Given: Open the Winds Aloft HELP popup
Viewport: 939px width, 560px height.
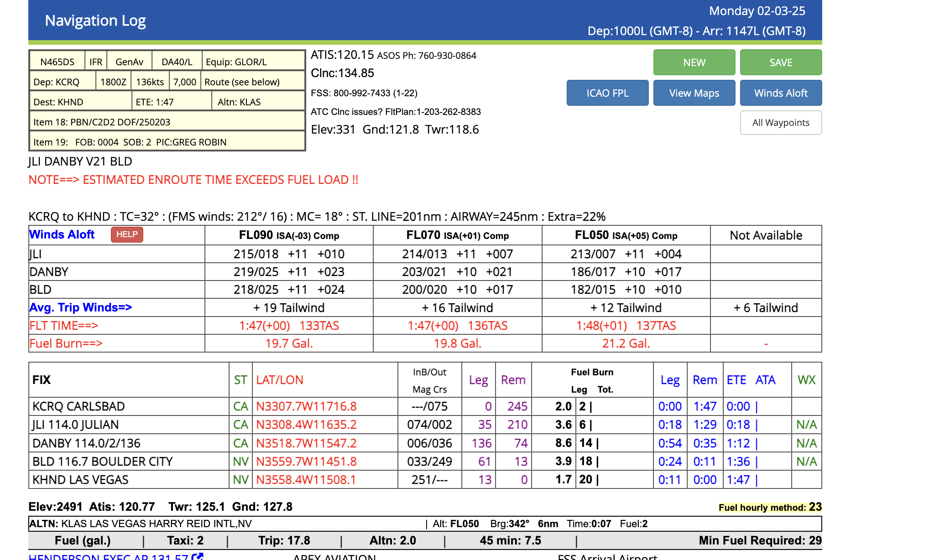Looking at the screenshot, I should click(126, 235).
